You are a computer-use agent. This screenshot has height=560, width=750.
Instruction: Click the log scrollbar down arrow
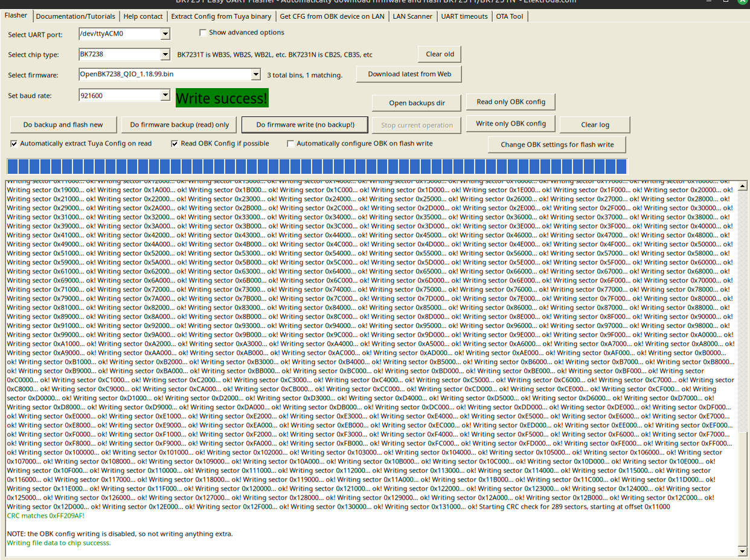click(x=743, y=552)
